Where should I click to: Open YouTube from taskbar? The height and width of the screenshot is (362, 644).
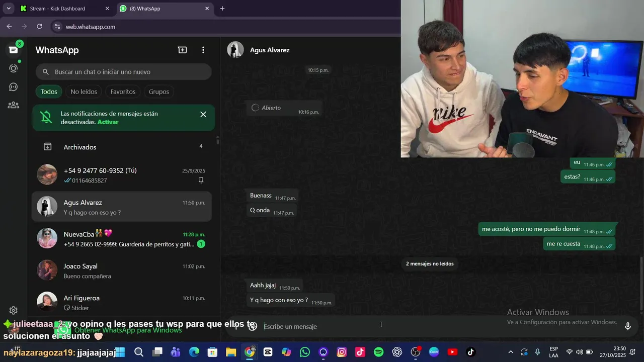[x=452, y=352]
